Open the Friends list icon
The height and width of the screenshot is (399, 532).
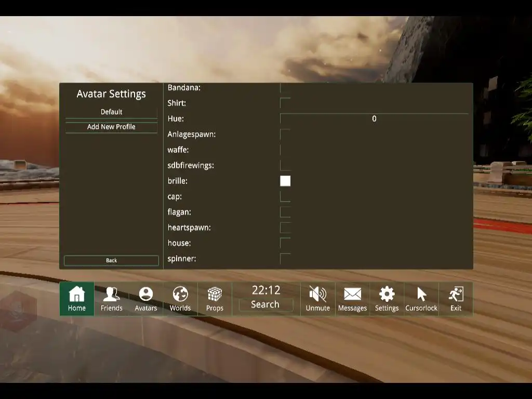pyautogui.click(x=111, y=299)
